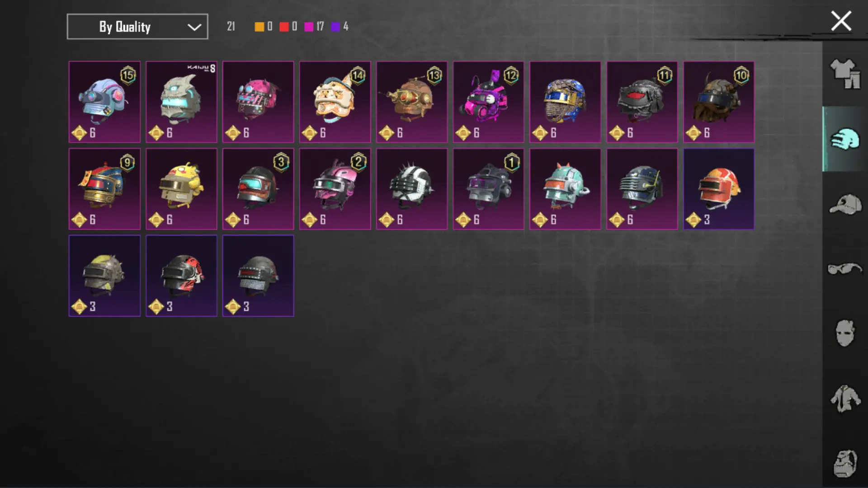Select the jacket category icon
The height and width of the screenshot is (488, 868).
click(844, 399)
